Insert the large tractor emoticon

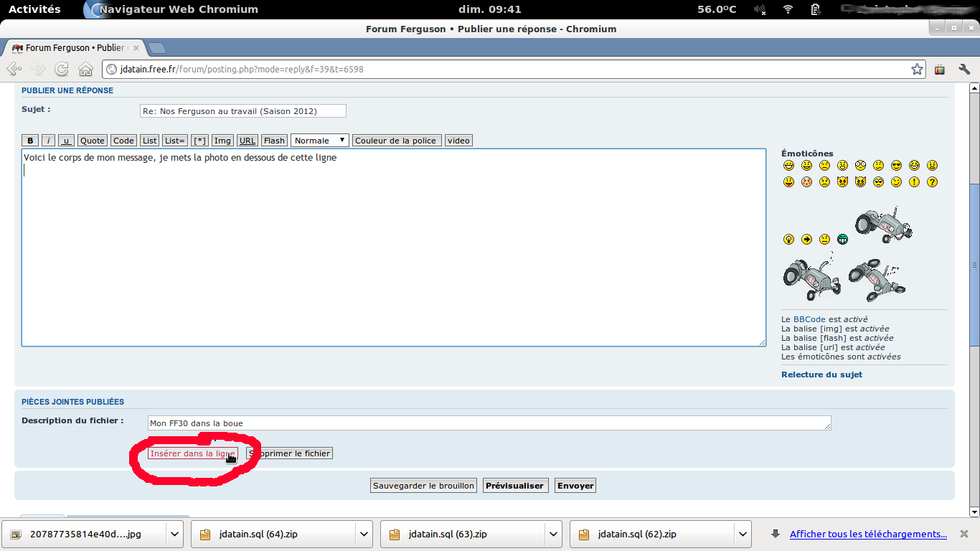(883, 224)
